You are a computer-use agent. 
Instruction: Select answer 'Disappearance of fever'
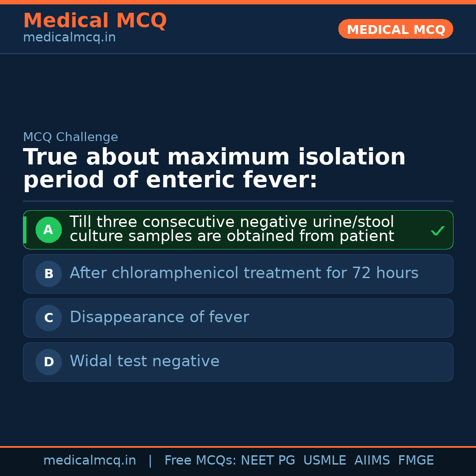[159, 317]
